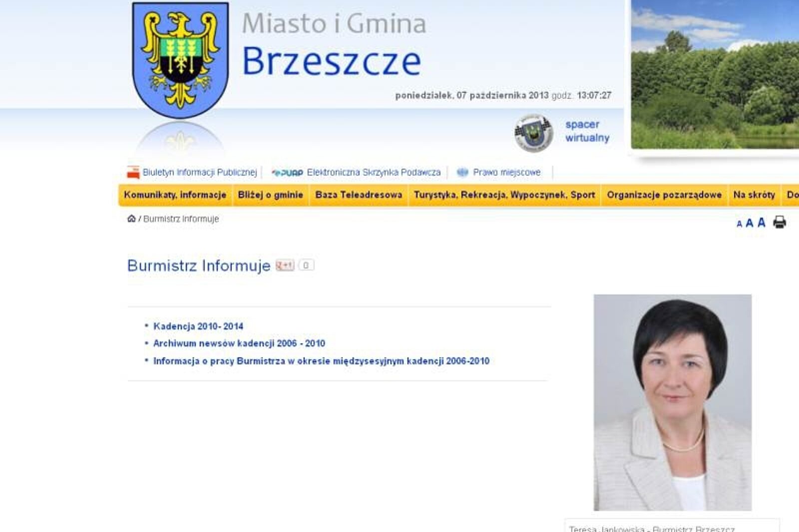The height and width of the screenshot is (532, 799).
Task: Click the ePUAP logo icon
Action: 287,173
